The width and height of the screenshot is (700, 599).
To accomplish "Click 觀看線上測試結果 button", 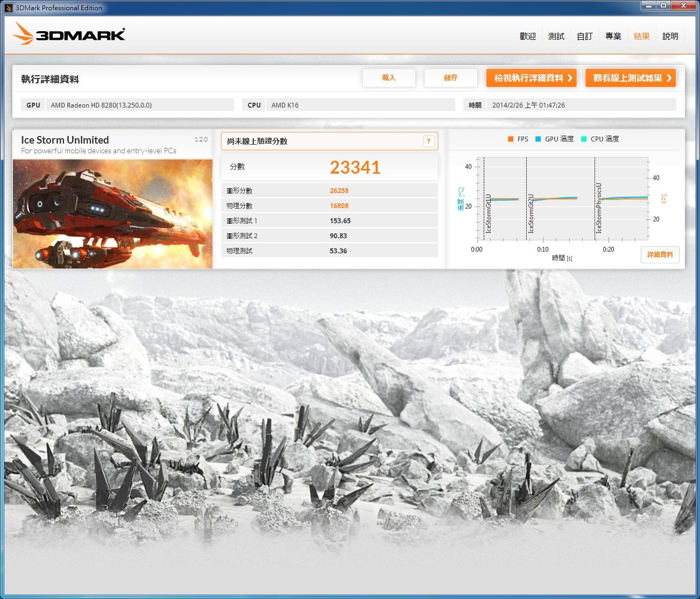I will click(631, 78).
